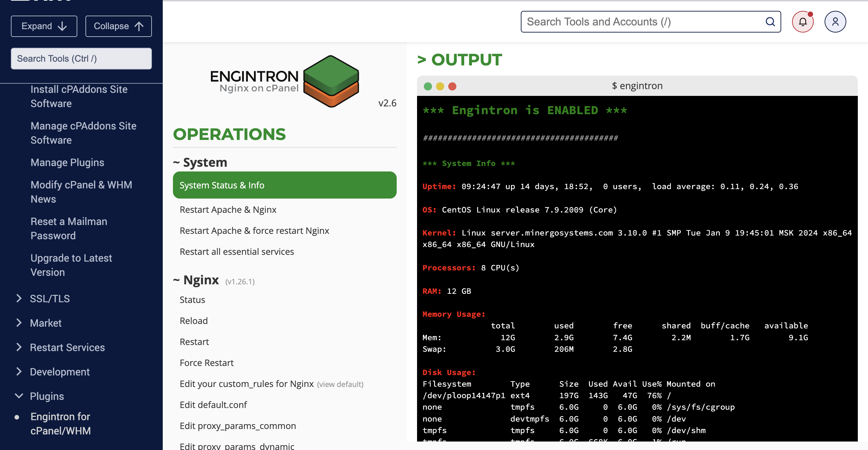Click the ~ System section heading
868x450 pixels.
point(200,162)
